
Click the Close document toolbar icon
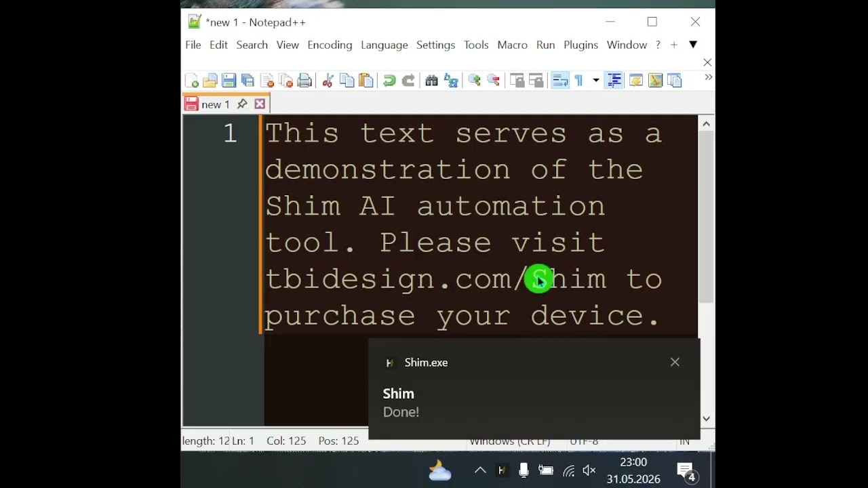tap(267, 81)
